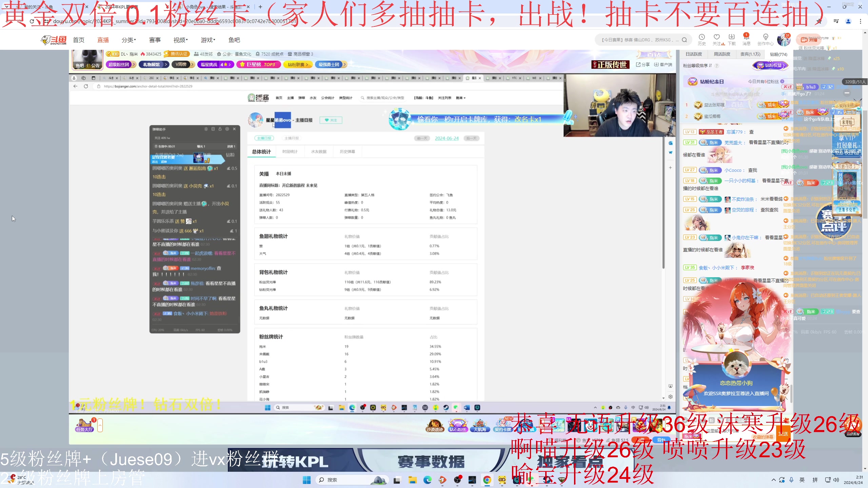Open the 巨星榜 TOP3 badge
The width and height of the screenshot is (868, 488).
click(x=259, y=64)
